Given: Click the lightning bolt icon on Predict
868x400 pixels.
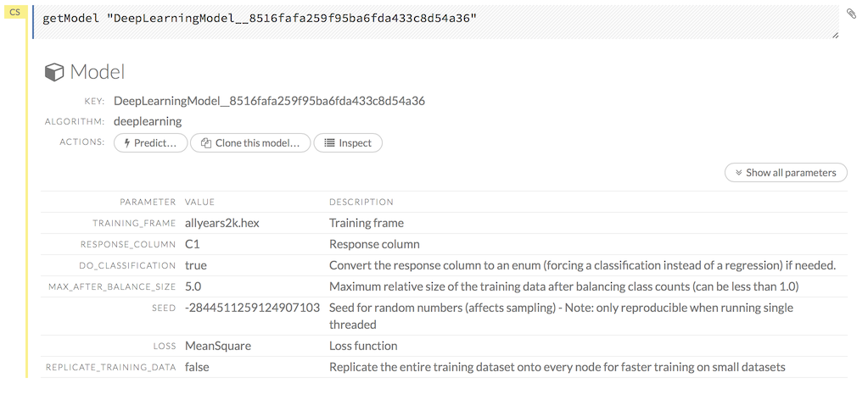Looking at the screenshot, I should [x=127, y=143].
